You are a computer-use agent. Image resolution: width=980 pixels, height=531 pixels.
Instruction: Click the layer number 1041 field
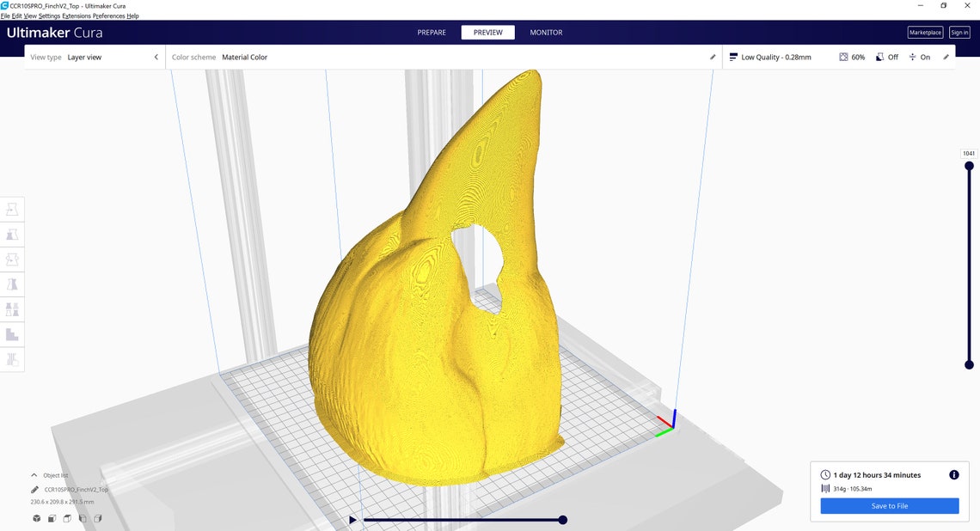pos(969,154)
